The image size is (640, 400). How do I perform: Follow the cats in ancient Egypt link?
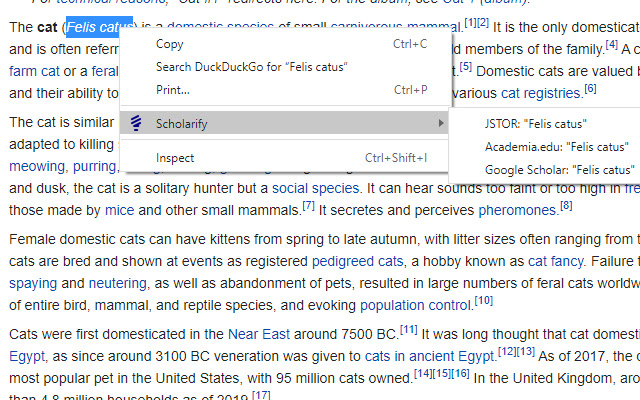tap(429, 356)
